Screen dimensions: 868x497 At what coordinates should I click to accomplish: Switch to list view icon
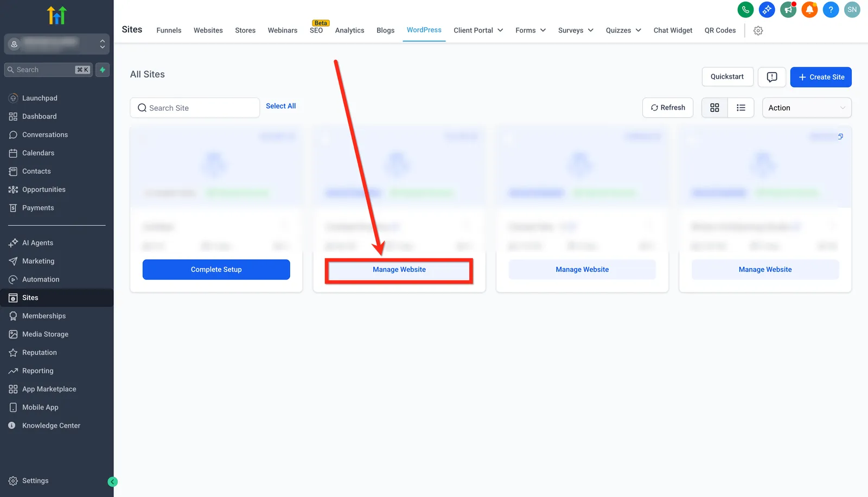[741, 107]
